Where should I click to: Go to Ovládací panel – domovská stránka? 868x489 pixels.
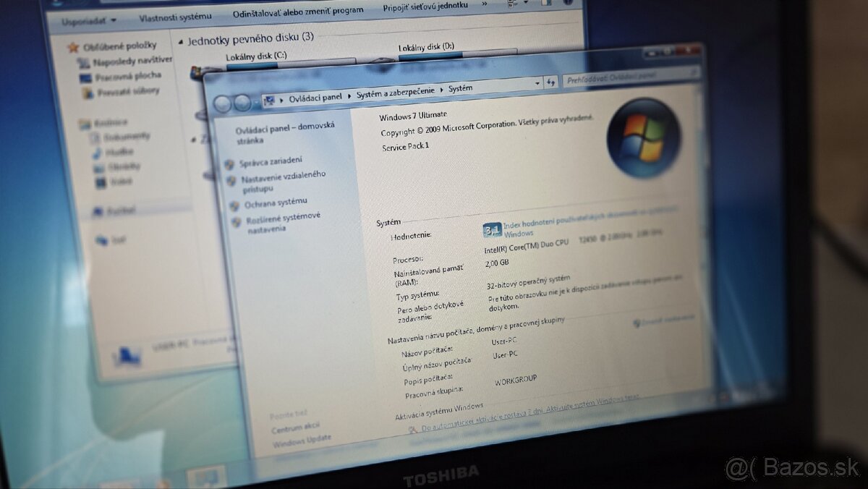(284, 133)
